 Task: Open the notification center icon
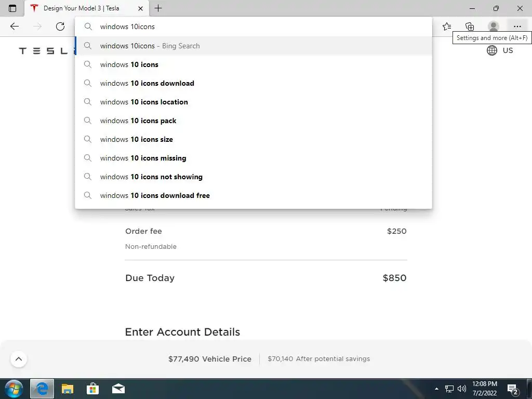click(512, 389)
